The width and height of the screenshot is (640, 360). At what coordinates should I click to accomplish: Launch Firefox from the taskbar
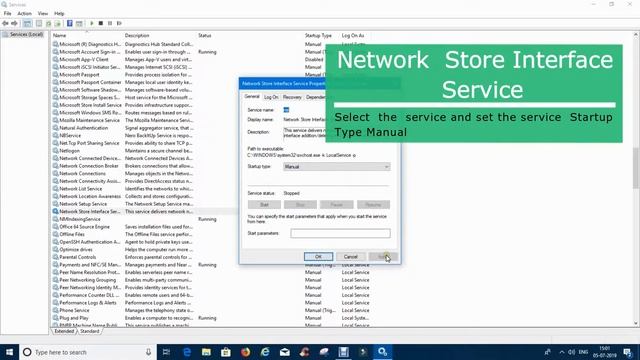pyautogui.click(x=245, y=352)
